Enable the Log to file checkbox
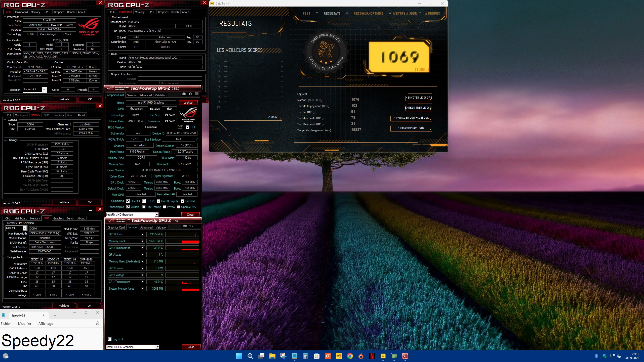The image size is (644, 362). click(110, 339)
